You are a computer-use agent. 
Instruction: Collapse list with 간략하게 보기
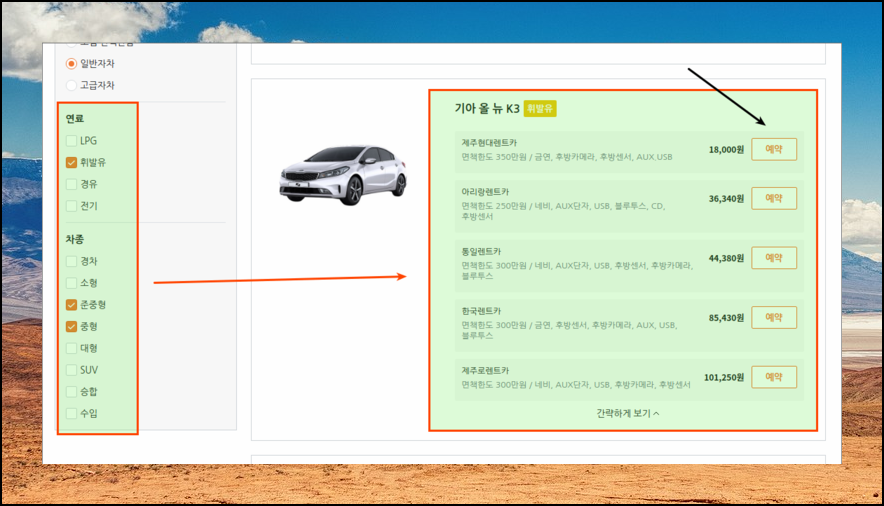coord(627,414)
